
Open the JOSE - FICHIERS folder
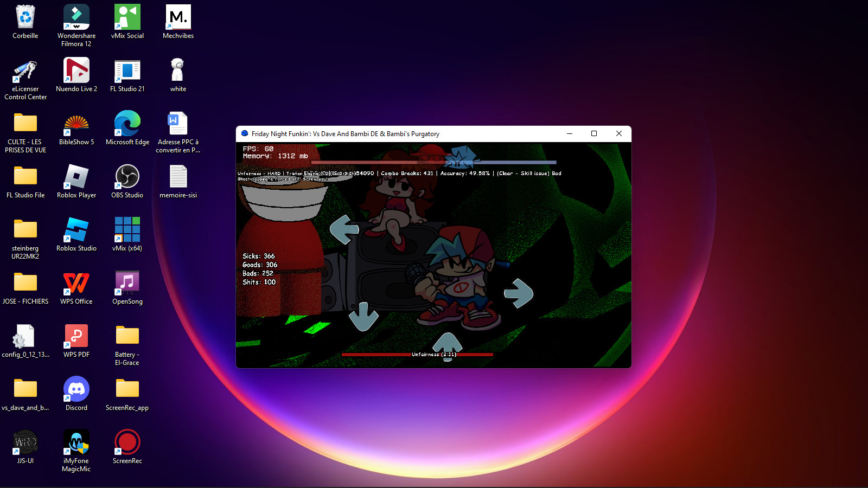tap(25, 288)
